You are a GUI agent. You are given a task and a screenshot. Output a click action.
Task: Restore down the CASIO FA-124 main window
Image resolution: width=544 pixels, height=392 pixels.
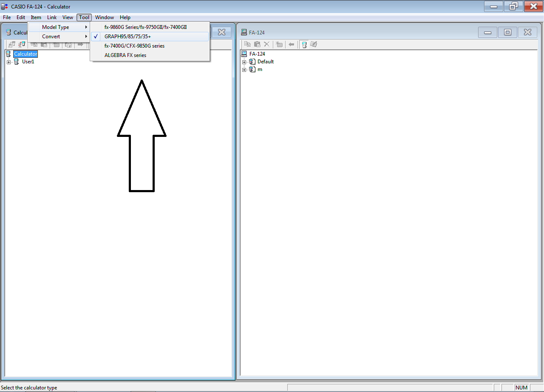(513, 6)
